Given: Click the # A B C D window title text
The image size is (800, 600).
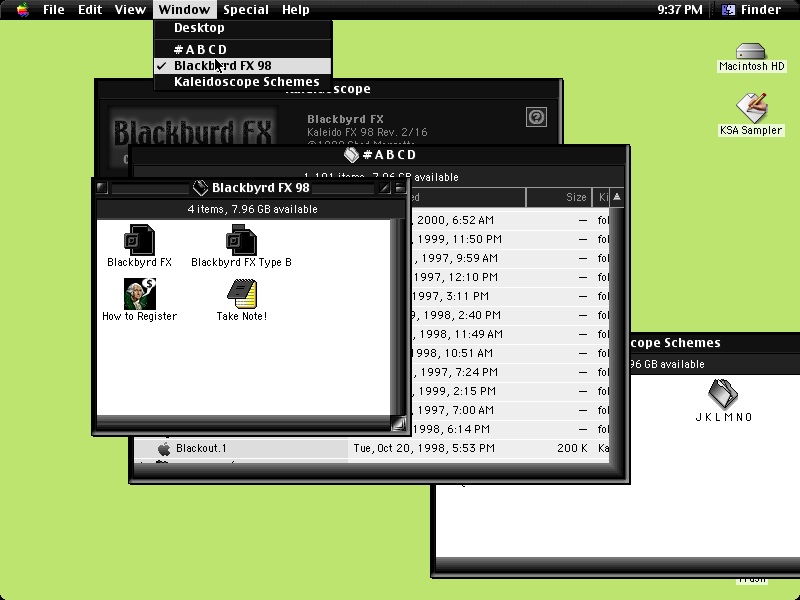Looking at the screenshot, I should coord(389,155).
